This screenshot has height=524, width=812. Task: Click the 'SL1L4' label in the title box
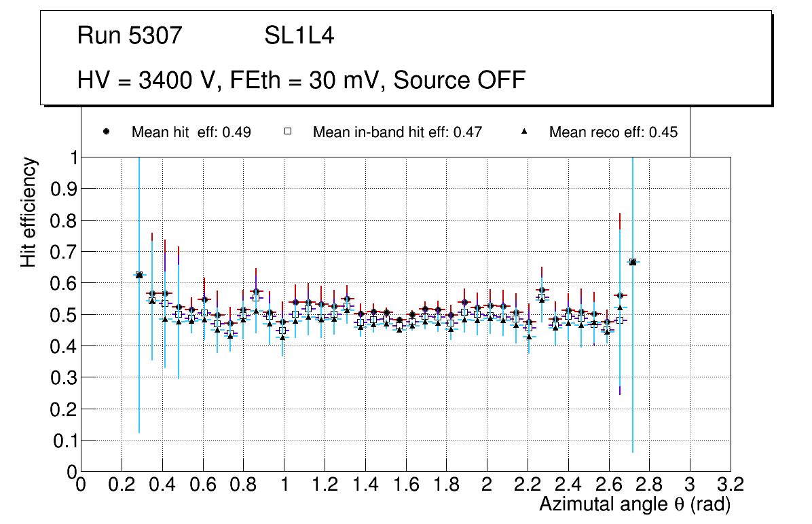299,35
